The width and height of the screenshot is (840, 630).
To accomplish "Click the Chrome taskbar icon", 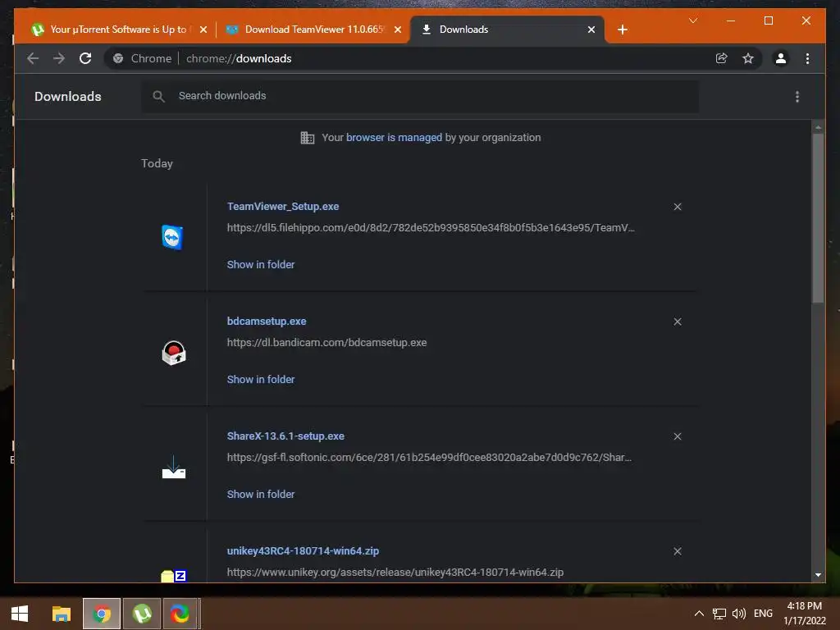I will tap(101, 614).
